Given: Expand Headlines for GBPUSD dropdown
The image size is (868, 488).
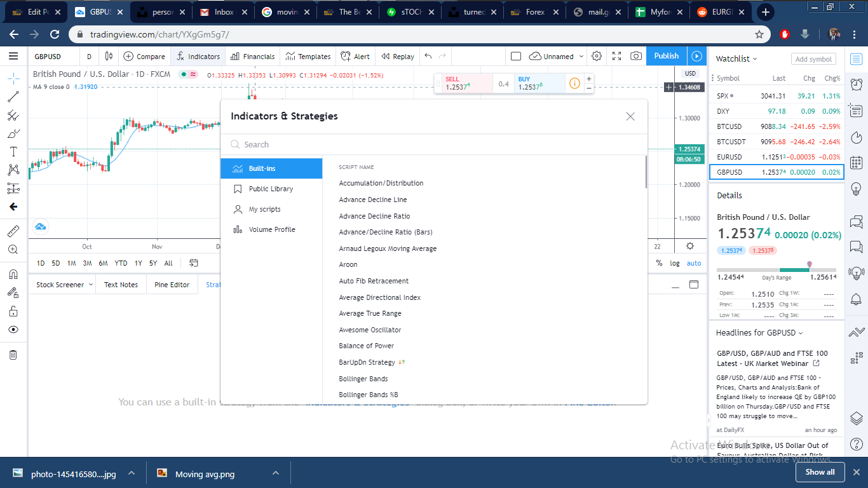Looking at the screenshot, I should point(759,332).
